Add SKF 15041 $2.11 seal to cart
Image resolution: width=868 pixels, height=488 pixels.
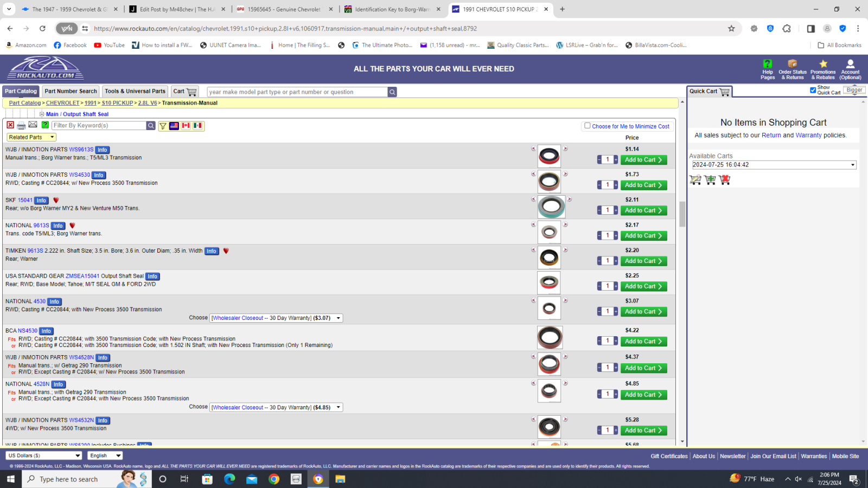643,210
